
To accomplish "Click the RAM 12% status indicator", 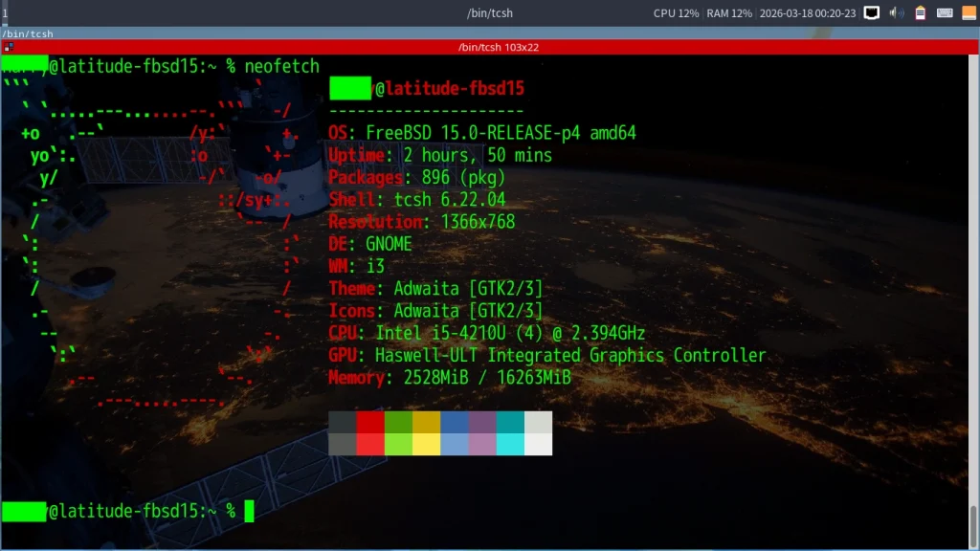I will (729, 13).
